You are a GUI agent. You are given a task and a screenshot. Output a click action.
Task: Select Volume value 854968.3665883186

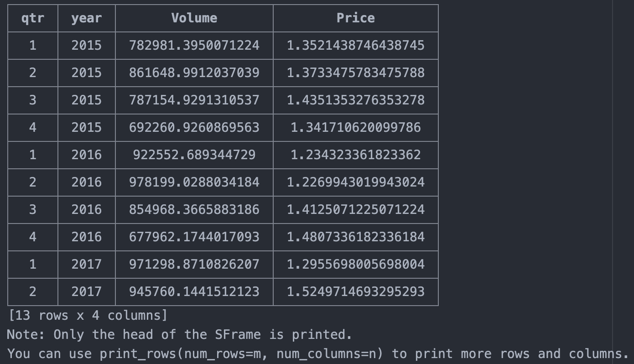[194, 210]
